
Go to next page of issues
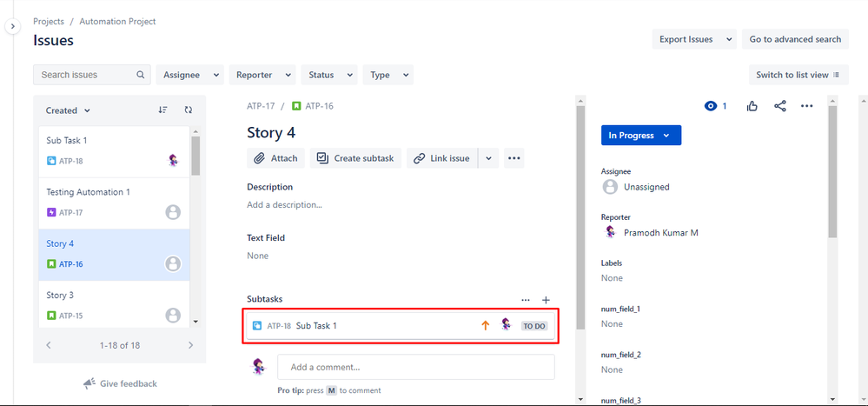pyautogui.click(x=191, y=345)
